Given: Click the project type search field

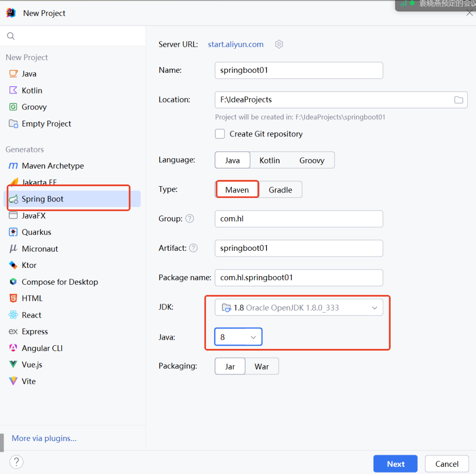Looking at the screenshot, I should pos(73,36).
